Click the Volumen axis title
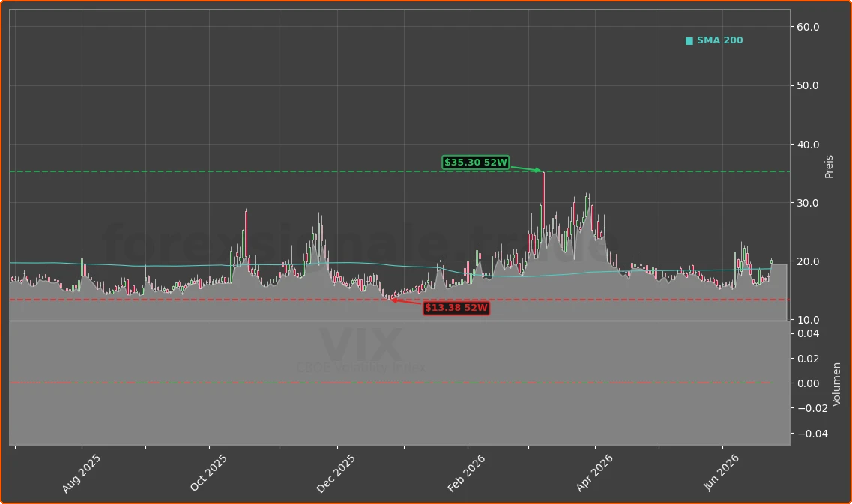The image size is (852, 504). (836, 384)
